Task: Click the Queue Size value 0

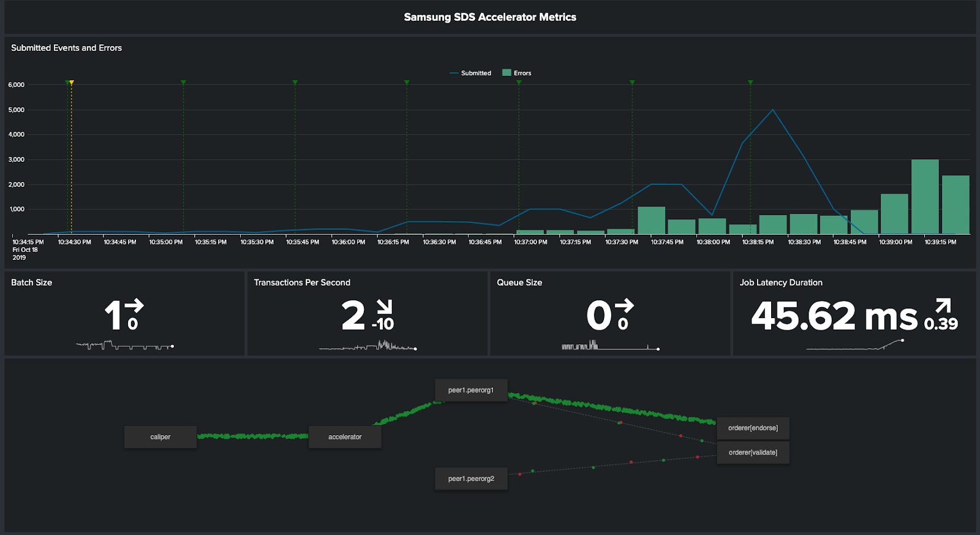Action: click(x=599, y=315)
